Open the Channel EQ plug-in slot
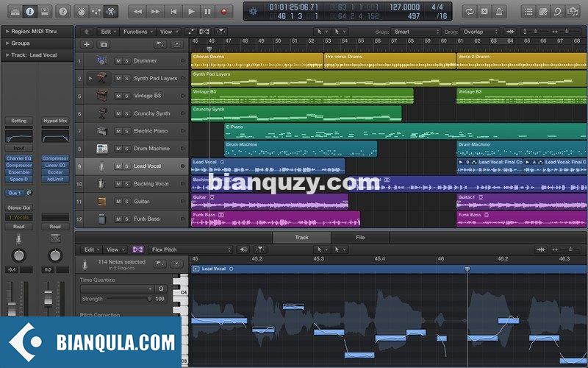The image size is (588, 368). [x=19, y=158]
